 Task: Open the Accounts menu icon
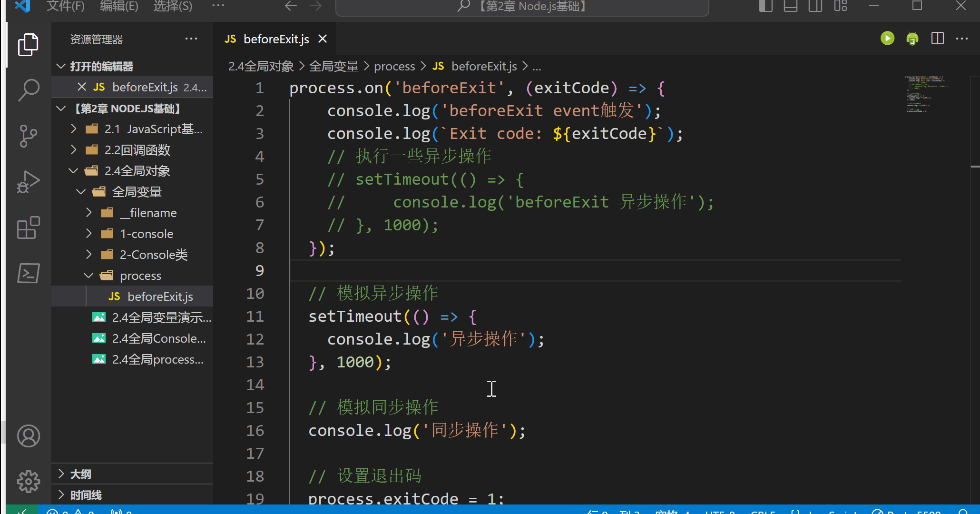28,436
